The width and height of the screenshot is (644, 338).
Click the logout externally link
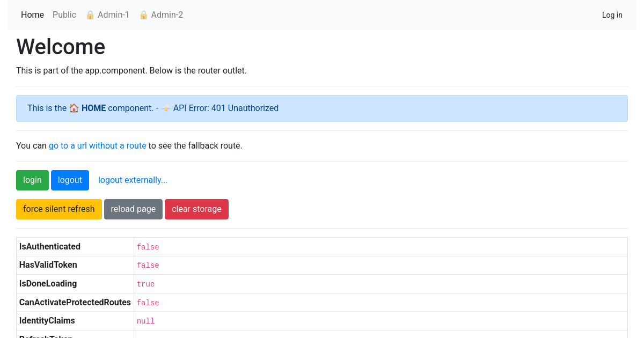133,180
